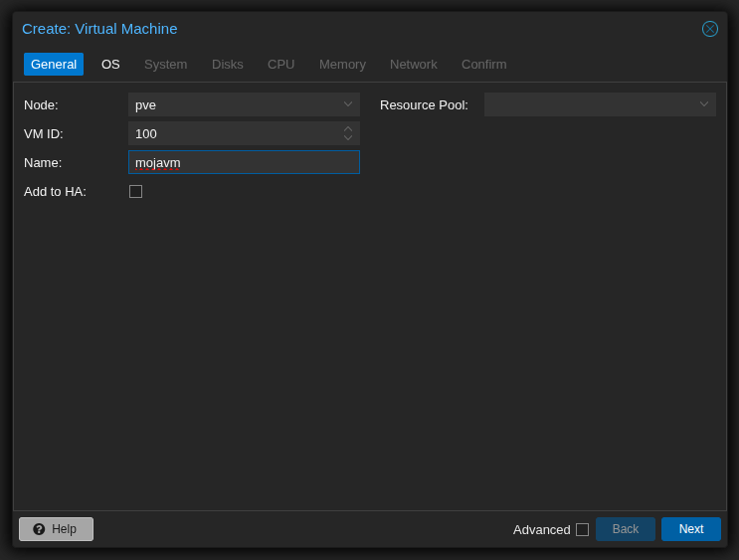The width and height of the screenshot is (739, 560).
Task: Click the Help button
Action: click(56, 529)
